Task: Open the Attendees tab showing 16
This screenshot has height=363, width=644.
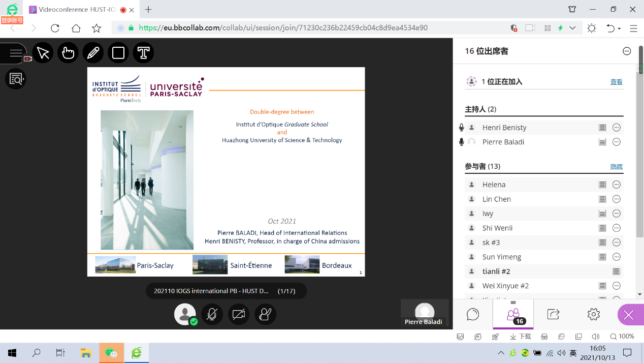Action: (x=513, y=314)
